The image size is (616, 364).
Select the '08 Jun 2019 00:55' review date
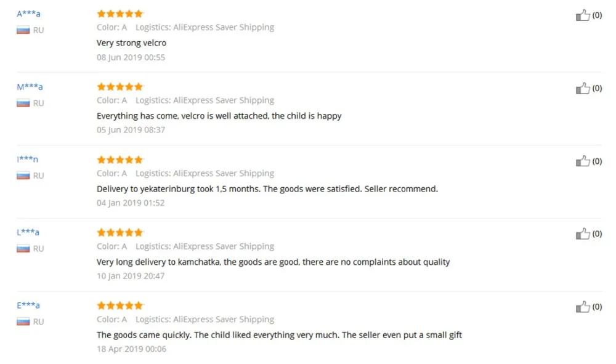point(131,57)
